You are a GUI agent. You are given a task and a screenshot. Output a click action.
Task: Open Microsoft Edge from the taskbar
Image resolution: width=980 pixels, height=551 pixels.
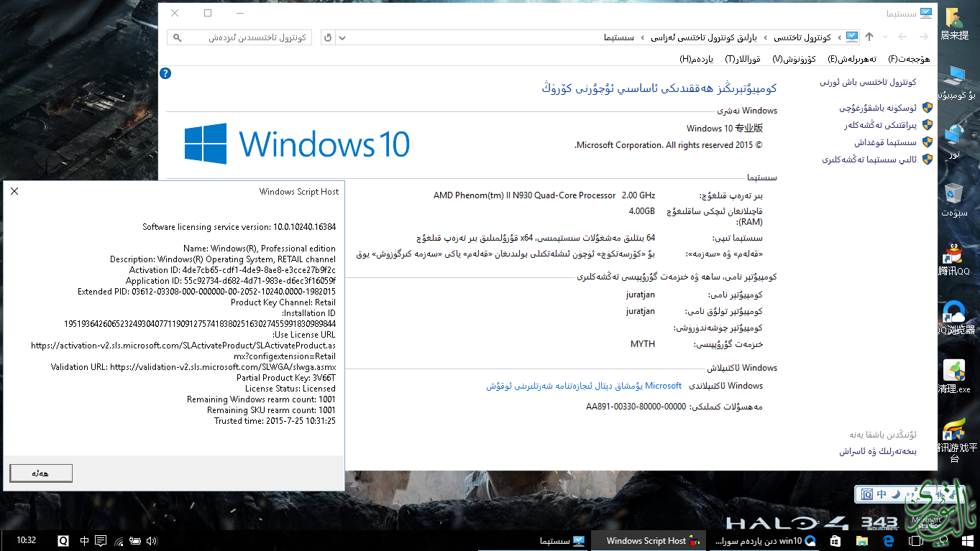coord(888,541)
